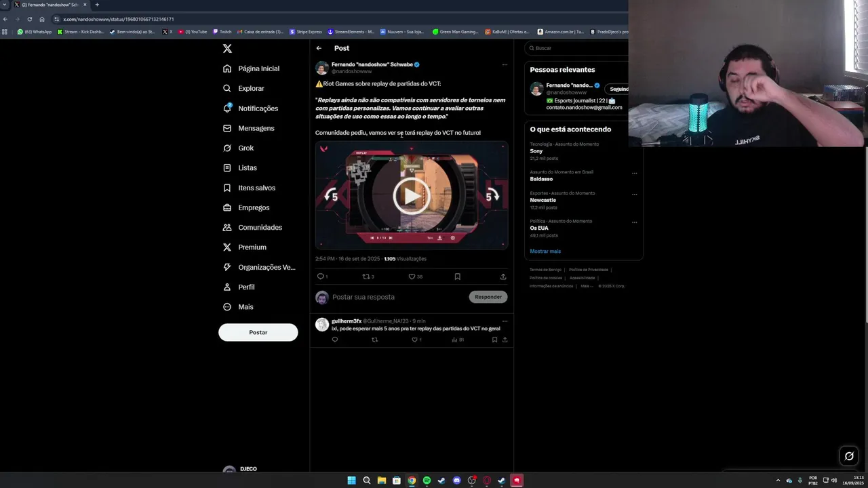Open Windows Start menu

coord(351,481)
